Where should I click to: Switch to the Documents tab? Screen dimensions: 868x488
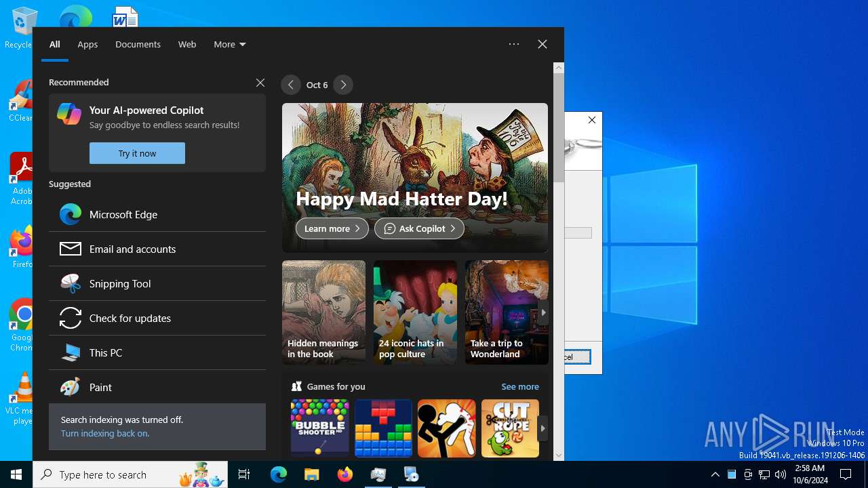click(138, 44)
